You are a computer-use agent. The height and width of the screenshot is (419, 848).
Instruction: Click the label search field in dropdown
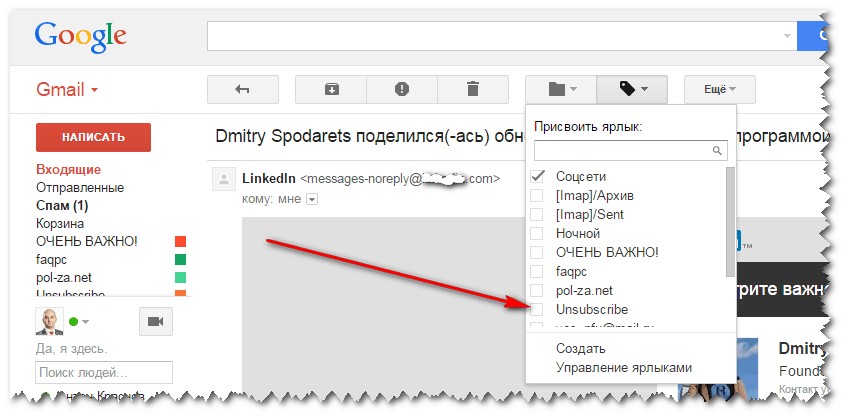click(631, 150)
